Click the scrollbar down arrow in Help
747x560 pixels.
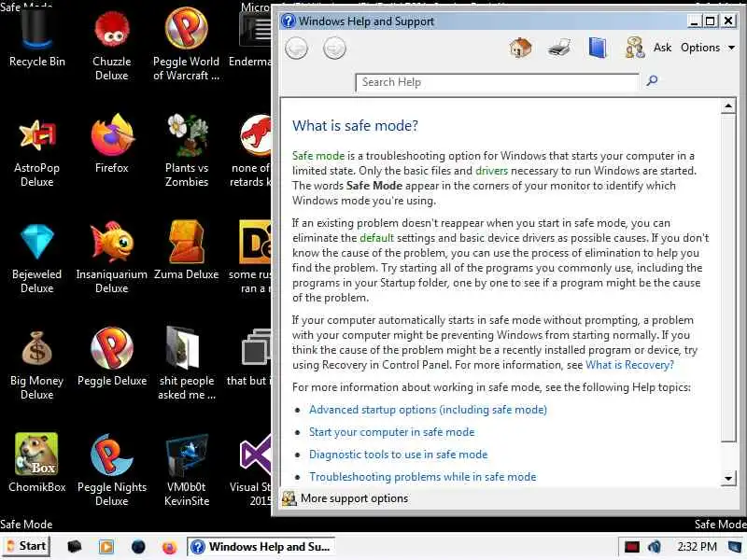(x=728, y=479)
